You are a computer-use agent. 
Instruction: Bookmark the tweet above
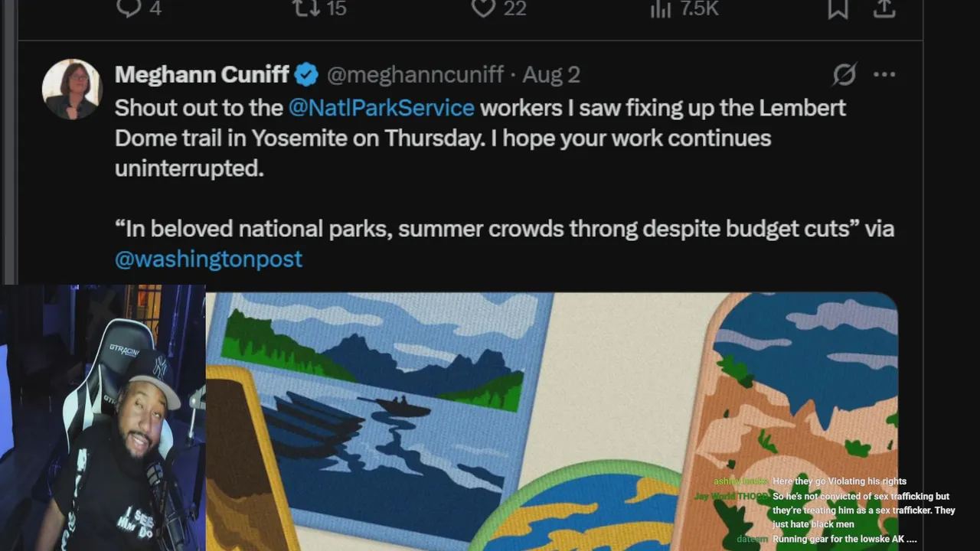tap(838, 8)
